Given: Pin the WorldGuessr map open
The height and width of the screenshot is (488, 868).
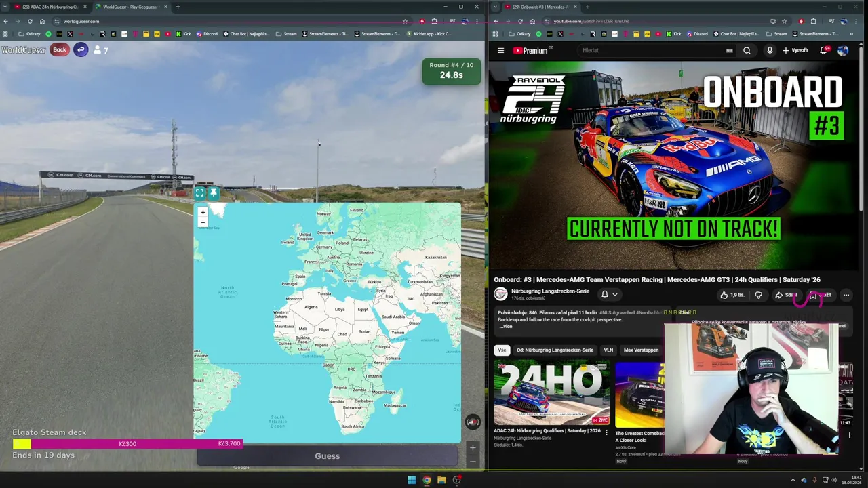Looking at the screenshot, I should point(213,193).
